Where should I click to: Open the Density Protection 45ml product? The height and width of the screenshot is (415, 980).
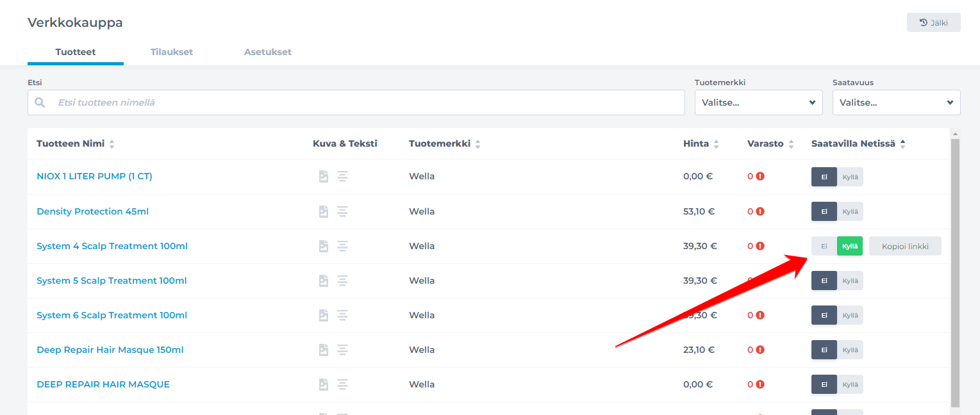pos(93,211)
